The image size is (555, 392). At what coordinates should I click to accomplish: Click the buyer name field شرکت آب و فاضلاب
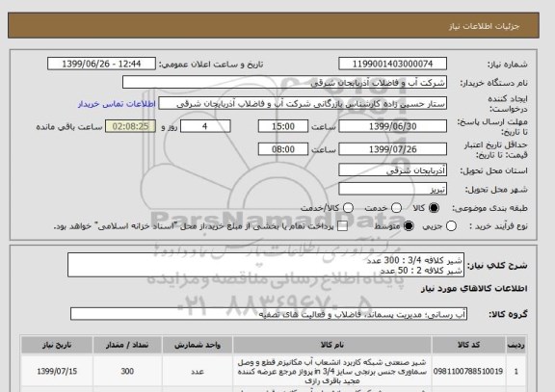point(284,83)
